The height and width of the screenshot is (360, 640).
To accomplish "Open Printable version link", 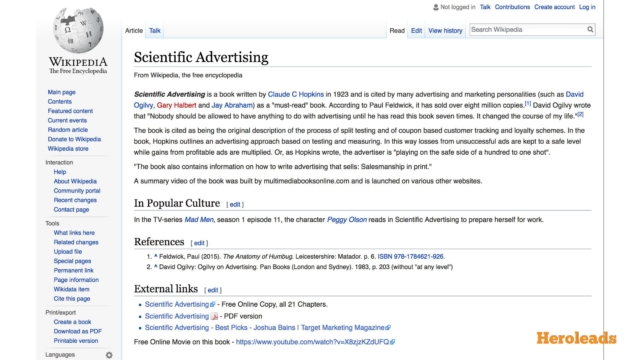I will click(x=76, y=340).
